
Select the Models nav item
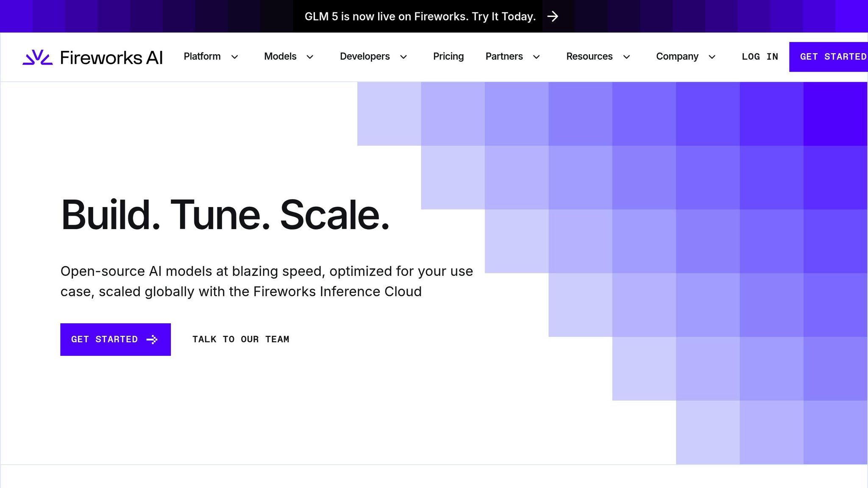(280, 56)
